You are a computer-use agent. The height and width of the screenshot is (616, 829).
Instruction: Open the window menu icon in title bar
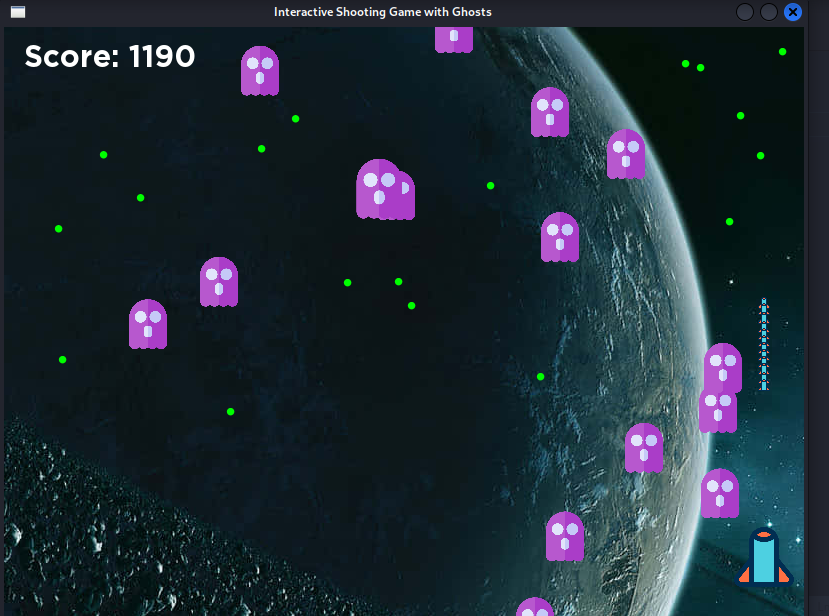pos(18,12)
